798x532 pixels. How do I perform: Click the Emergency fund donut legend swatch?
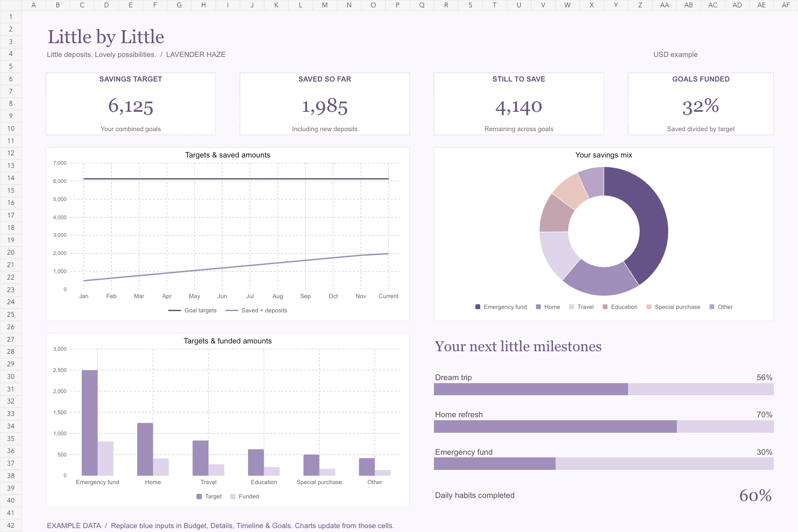478,307
